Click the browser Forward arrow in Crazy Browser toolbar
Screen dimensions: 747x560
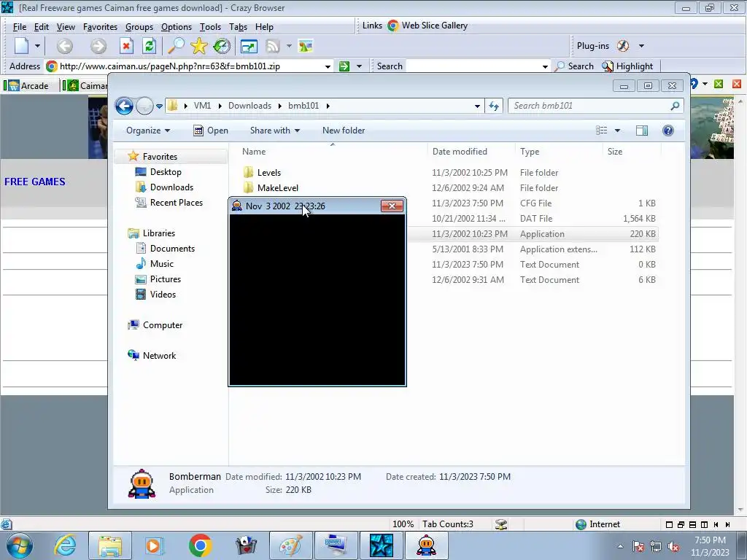pos(98,46)
